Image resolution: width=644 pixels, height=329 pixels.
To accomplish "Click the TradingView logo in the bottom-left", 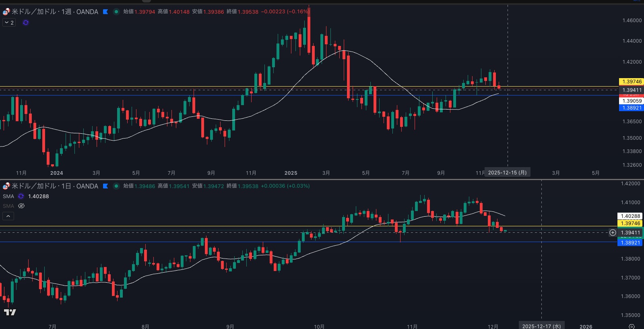I will point(10,312).
